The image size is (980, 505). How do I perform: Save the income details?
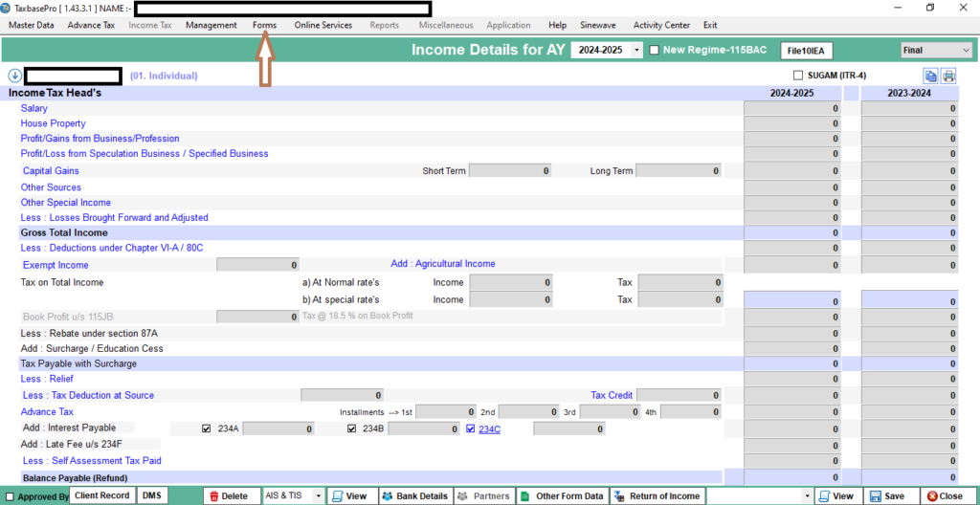[x=887, y=496]
